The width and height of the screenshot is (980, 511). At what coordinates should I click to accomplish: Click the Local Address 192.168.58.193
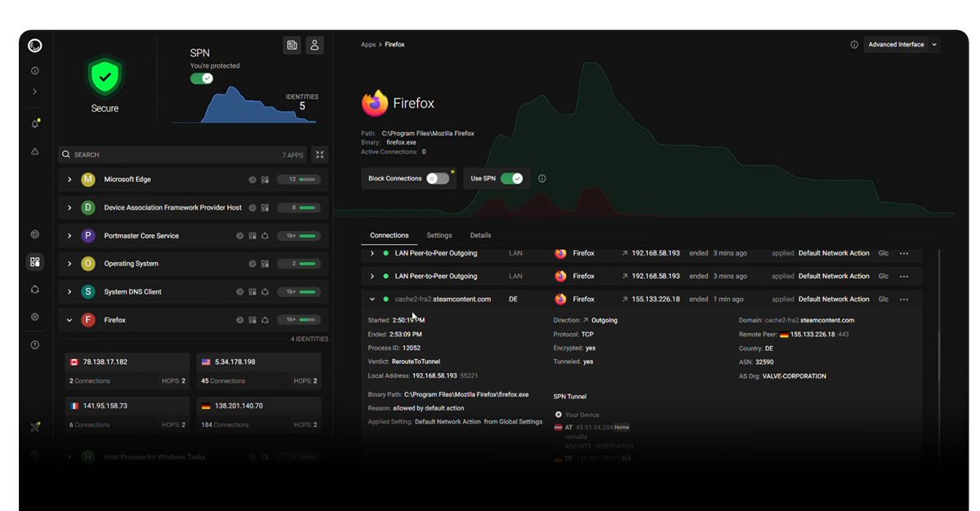point(435,376)
